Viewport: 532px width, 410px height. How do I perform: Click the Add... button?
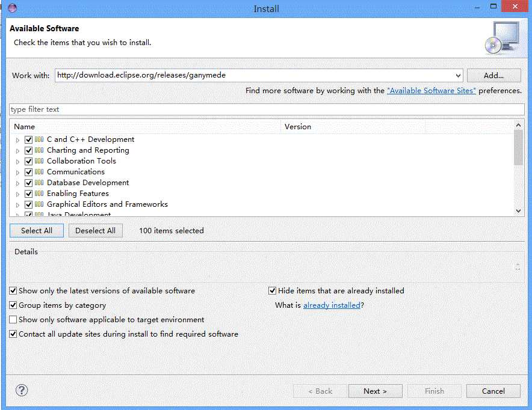click(x=493, y=76)
